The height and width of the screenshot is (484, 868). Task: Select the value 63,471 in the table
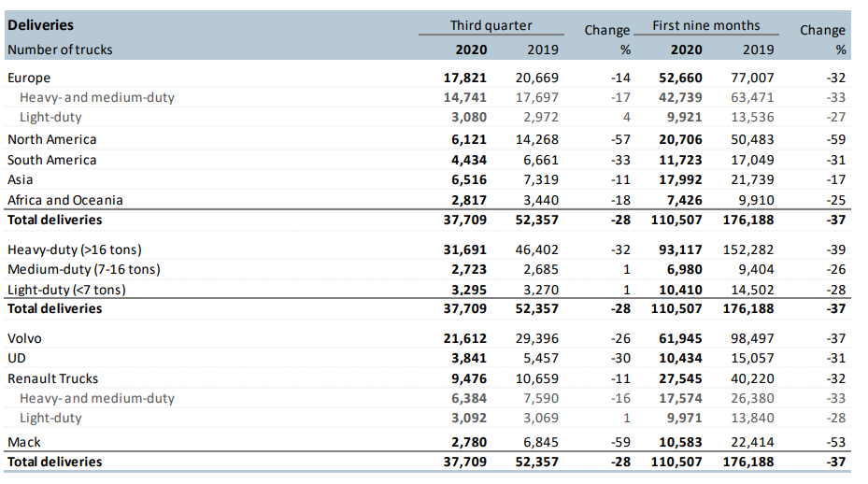coord(752,97)
